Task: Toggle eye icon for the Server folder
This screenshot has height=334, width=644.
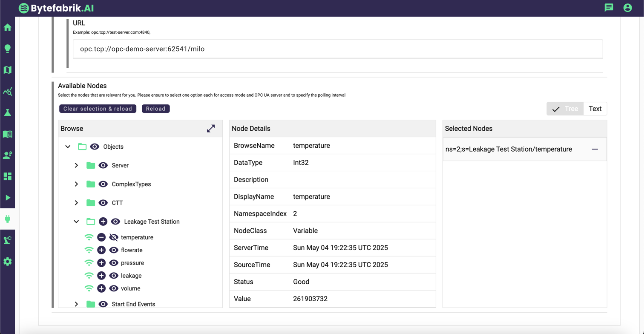Action: coord(103,165)
